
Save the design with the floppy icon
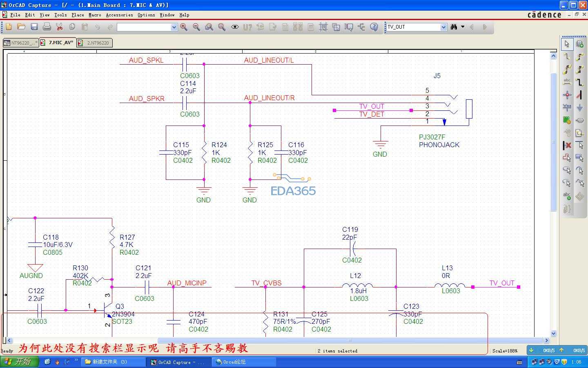pyautogui.click(x=34, y=27)
